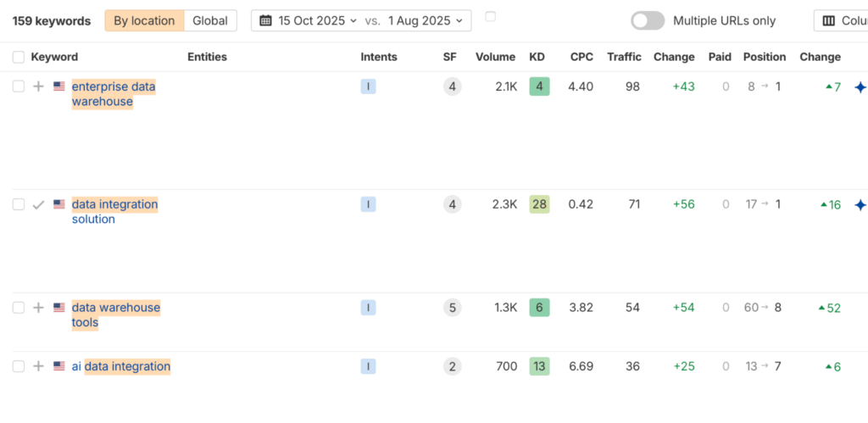The height and width of the screenshot is (423, 868).
Task: Click the plus icon beside data warehouse tools
Action: [x=38, y=308]
